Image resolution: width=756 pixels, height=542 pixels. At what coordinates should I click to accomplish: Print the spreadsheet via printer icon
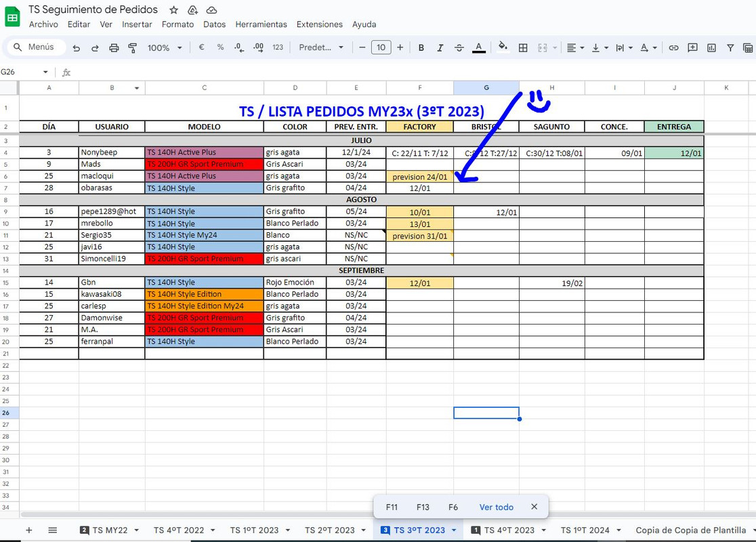pyautogui.click(x=114, y=47)
